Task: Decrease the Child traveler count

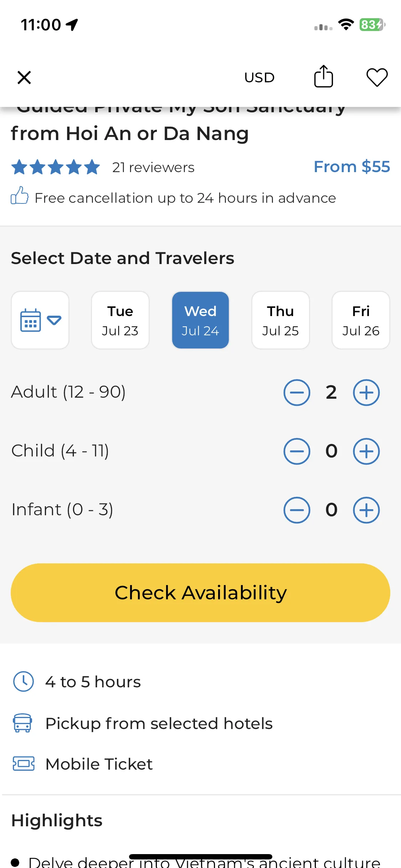Action: 297,451
